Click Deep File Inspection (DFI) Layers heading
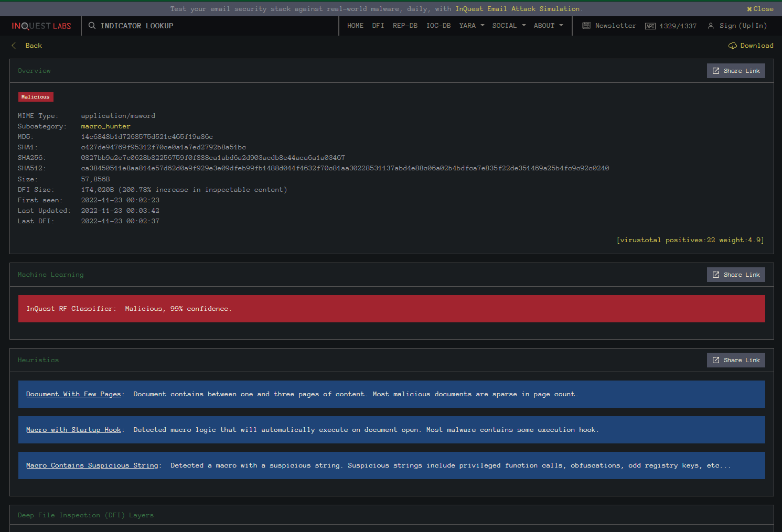Screen dimensions: 782x532 click(x=85, y=515)
